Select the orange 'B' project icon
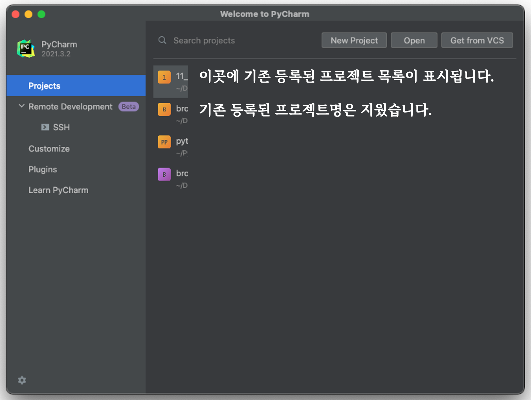 point(164,109)
